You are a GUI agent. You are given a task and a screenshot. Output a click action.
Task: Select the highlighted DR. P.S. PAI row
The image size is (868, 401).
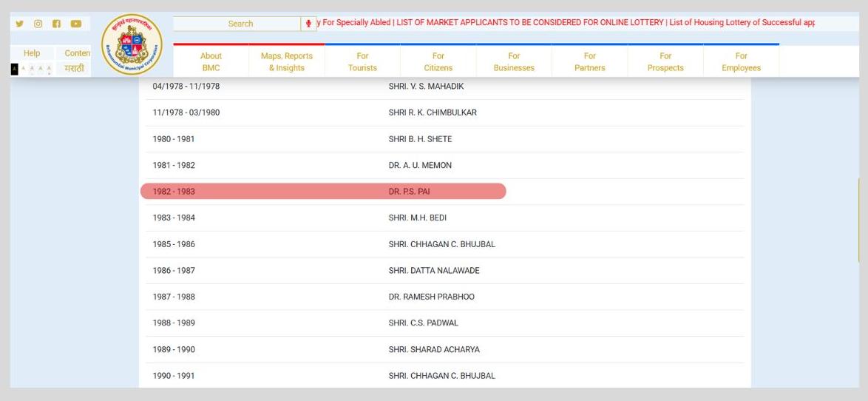323,192
